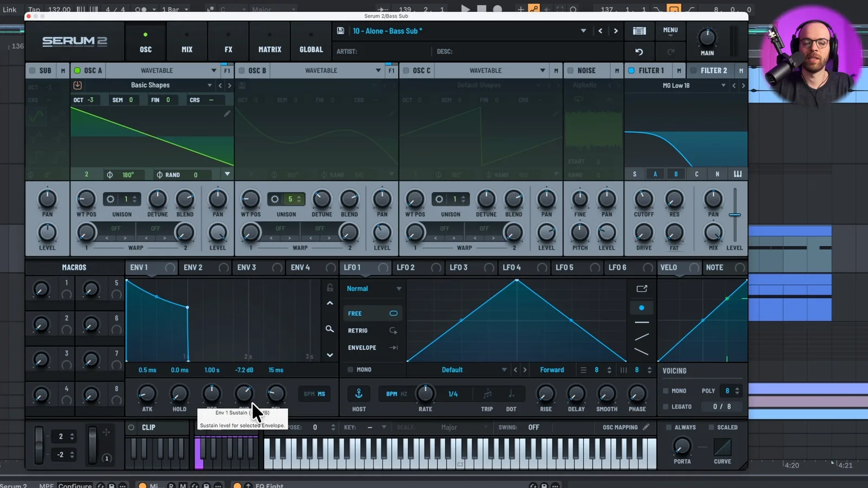Enable LEGATO checkbox in Voicing

pyautogui.click(x=666, y=406)
